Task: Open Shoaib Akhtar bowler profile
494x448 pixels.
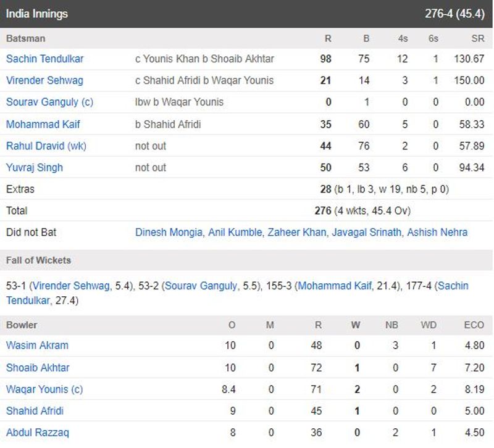Action: pos(38,368)
